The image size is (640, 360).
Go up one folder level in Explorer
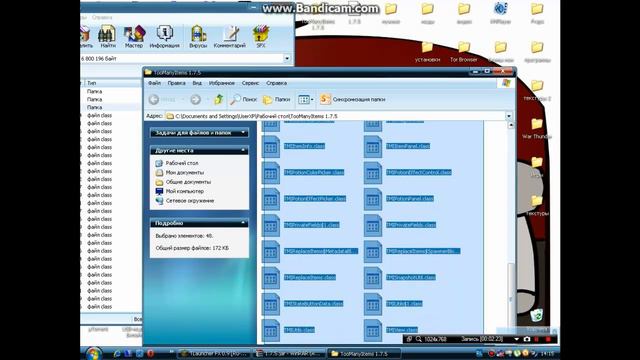click(219, 99)
